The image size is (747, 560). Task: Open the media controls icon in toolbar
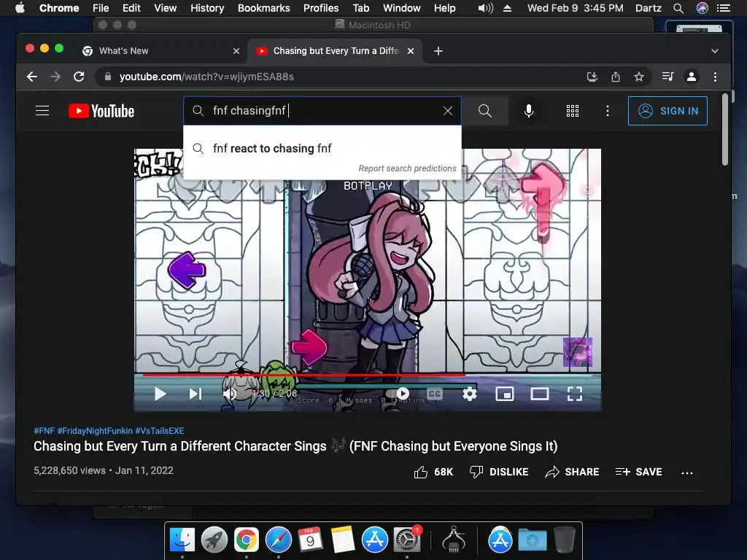click(667, 77)
